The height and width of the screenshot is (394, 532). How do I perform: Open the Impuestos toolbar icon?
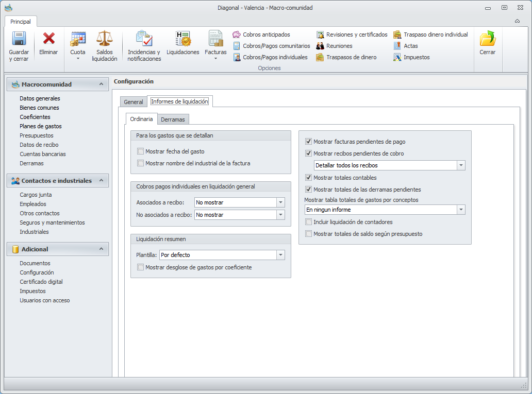click(x=397, y=57)
